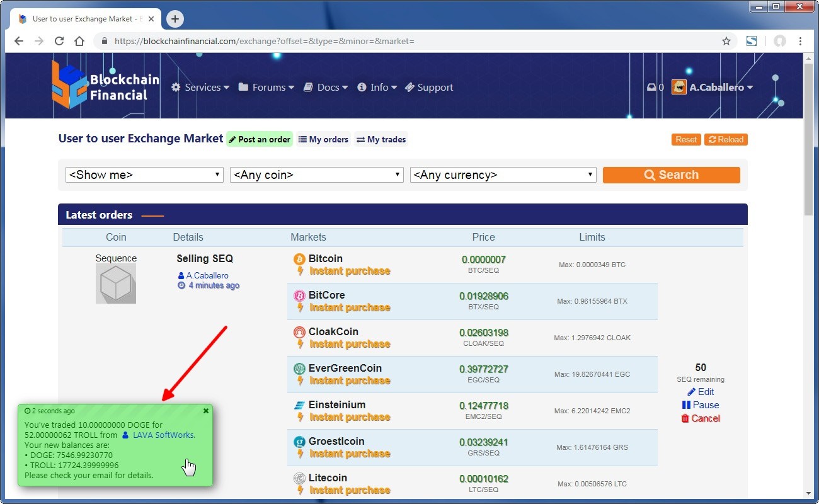Switch to My orders tab
819x504 pixels.
click(323, 139)
